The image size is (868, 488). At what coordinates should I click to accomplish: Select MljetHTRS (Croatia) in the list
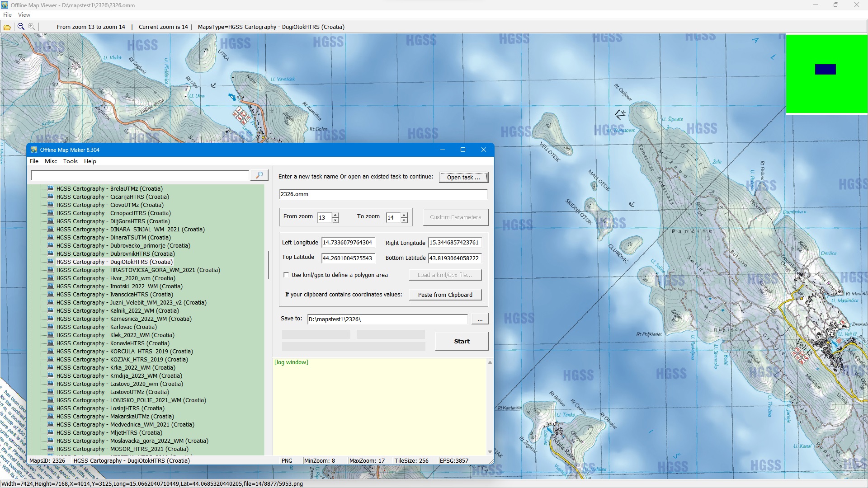[x=109, y=432]
